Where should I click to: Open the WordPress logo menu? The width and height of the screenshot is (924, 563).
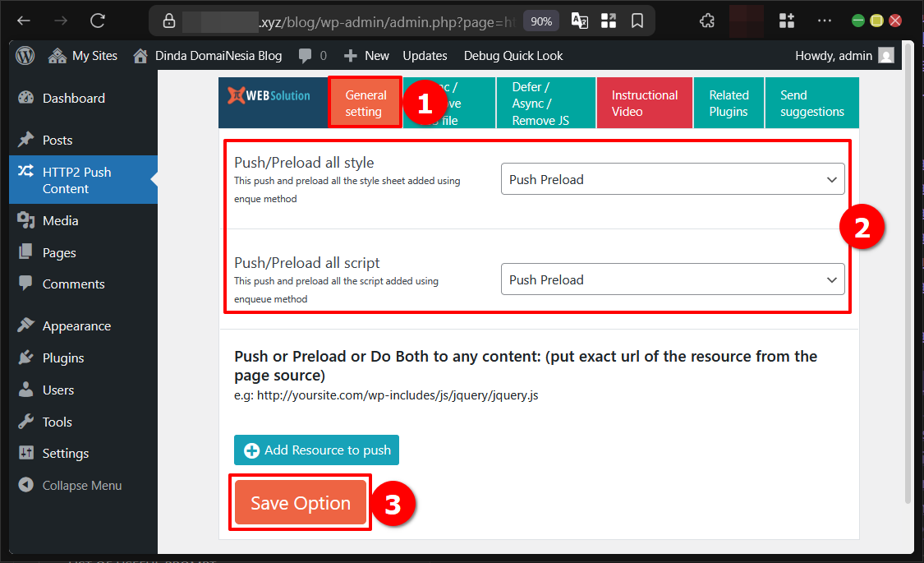[x=25, y=55]
